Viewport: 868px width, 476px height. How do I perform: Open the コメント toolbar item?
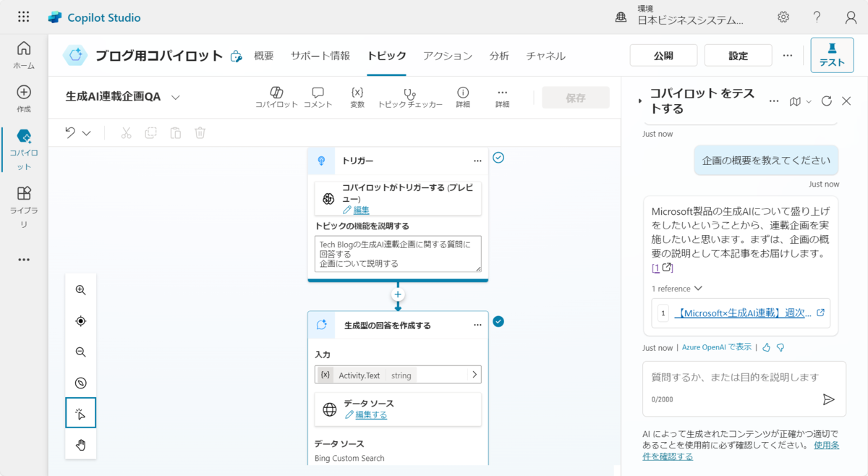(318, 98)
